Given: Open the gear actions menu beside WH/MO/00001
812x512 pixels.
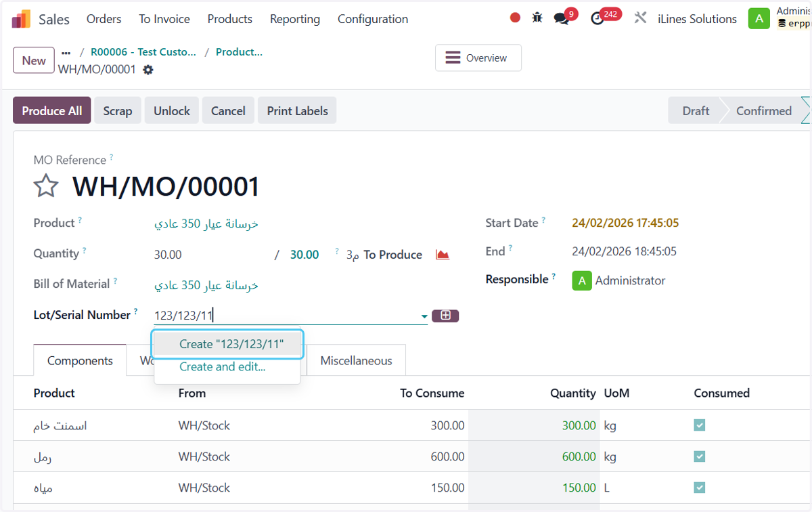Looking at the screenshot, I should click(148, 70).
